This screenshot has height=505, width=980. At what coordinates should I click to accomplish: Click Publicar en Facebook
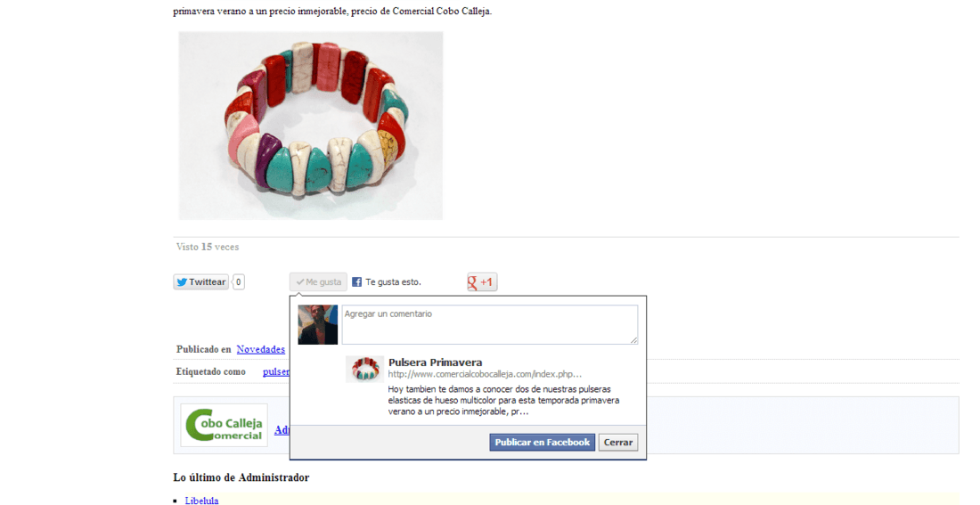(x=542, y=443)
